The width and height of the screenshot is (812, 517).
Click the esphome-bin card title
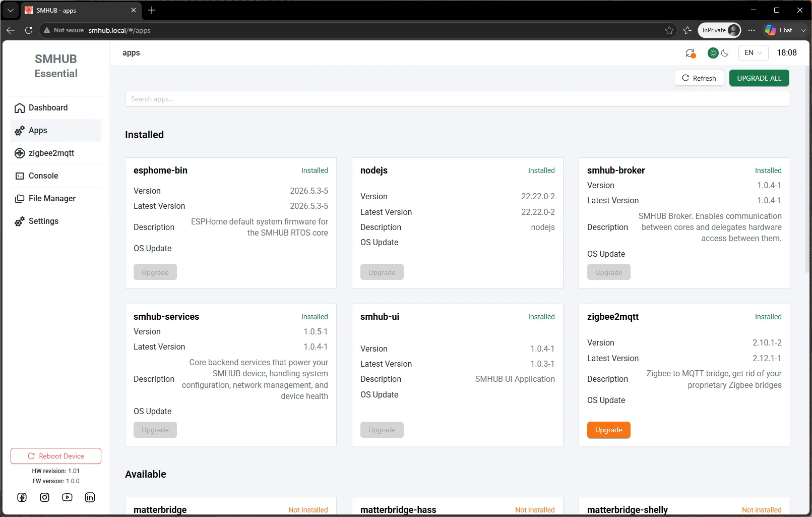click(x=160, y=170)
